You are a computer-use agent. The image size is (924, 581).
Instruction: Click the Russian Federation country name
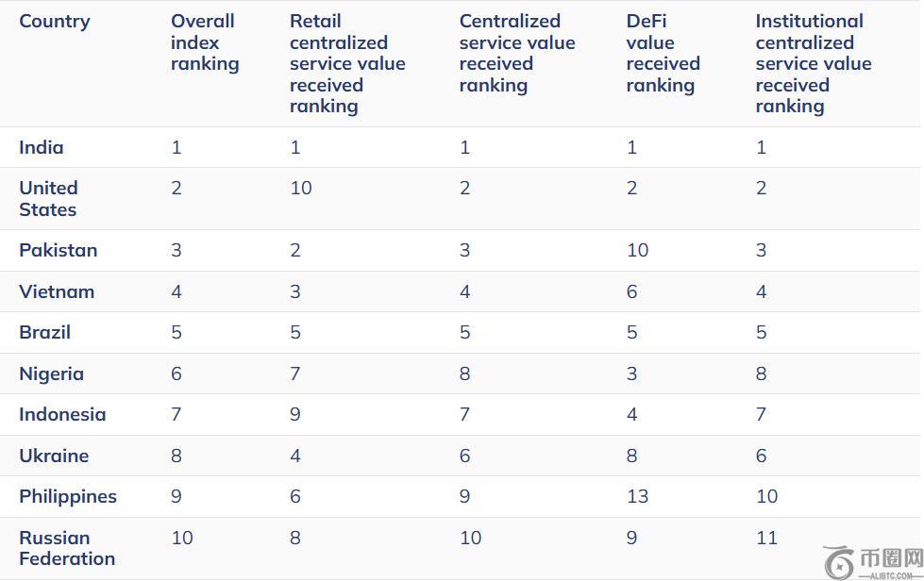tap(67, 548)
